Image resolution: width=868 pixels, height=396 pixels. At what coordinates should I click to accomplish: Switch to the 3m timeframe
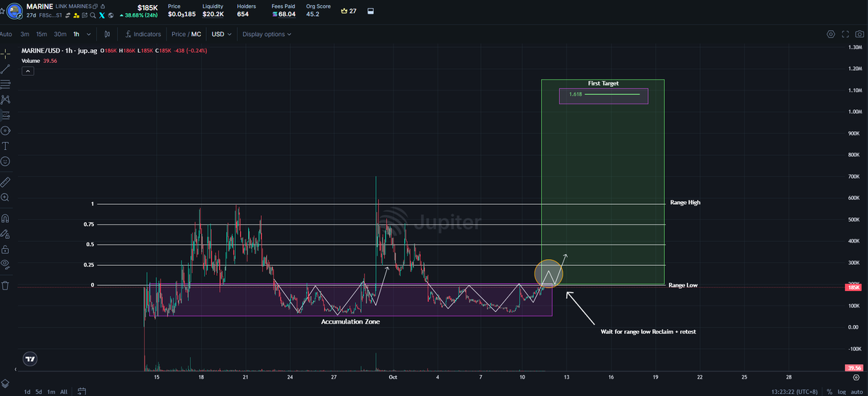click(25, 34)
